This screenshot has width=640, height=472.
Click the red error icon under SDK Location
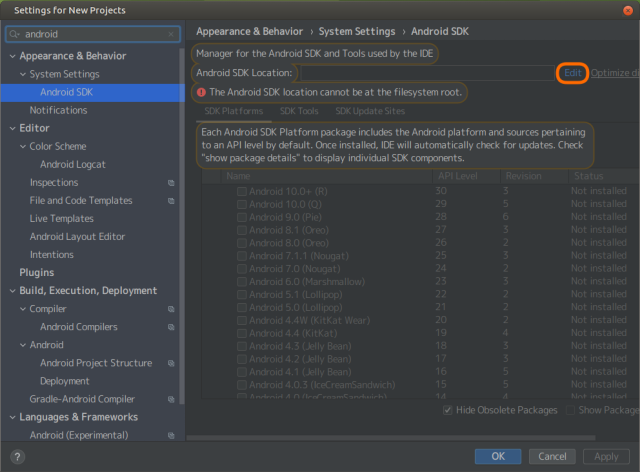pyautogui.click(x=201, y=92)
